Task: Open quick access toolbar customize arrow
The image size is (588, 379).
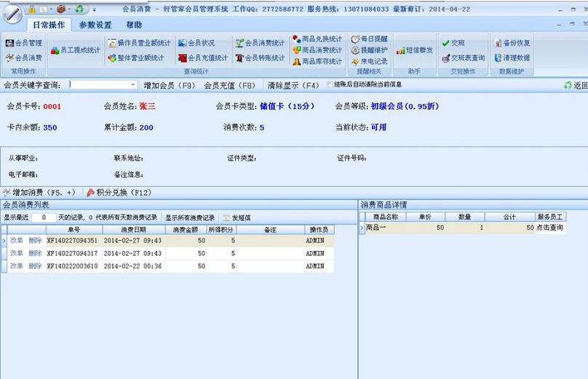Action: coord(94,9)
